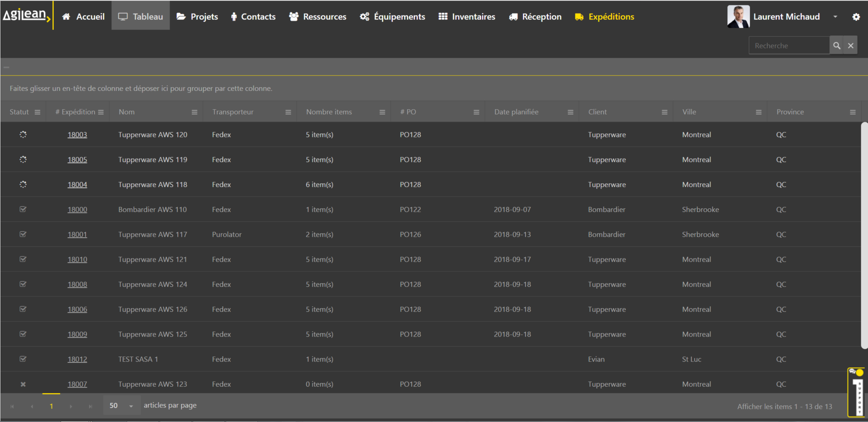Open expedition 18005 link
The height and width of the screenshot is (422, 868).
(x=77, y=159)
